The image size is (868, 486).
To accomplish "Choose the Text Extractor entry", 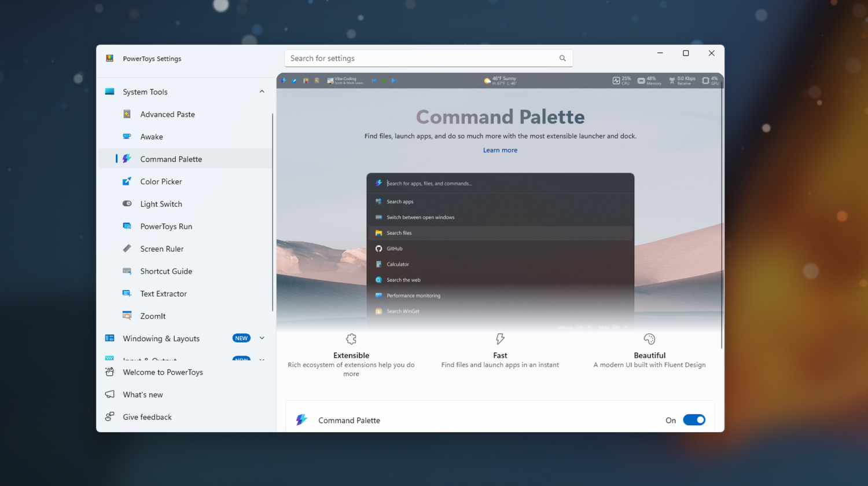I will tap(185, 294).
